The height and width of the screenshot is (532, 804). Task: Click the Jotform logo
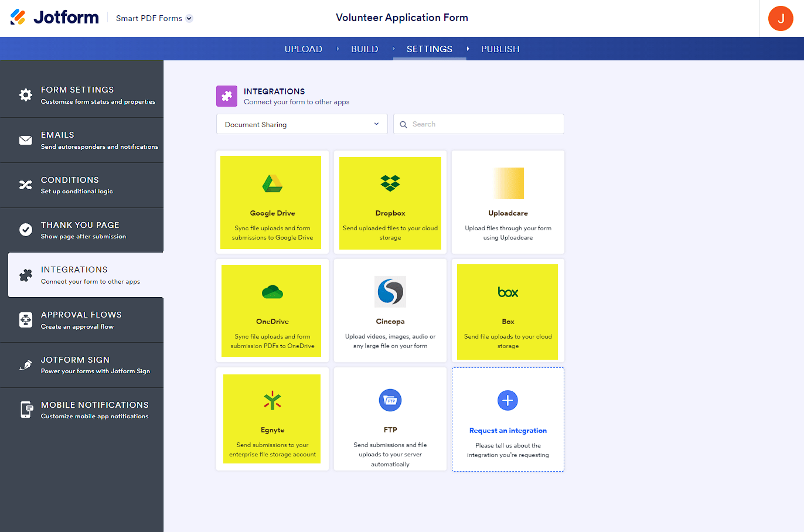[x=54, y=18]
